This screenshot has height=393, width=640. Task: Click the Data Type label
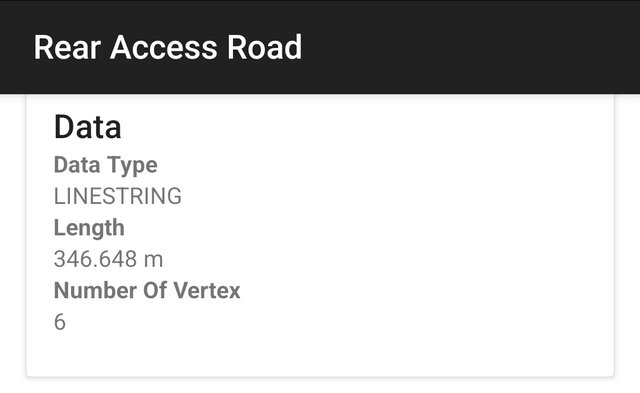[105, 165]
